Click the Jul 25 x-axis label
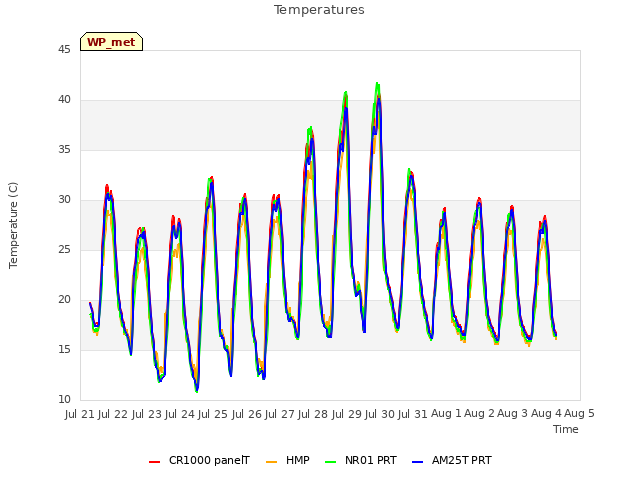The width and height of the screenshot is (640, 480). point(213,414)
